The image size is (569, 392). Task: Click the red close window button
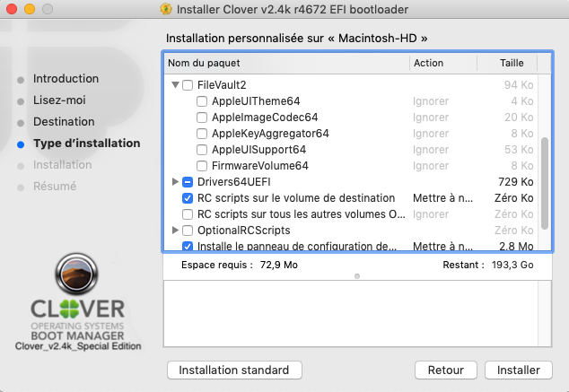12,9
